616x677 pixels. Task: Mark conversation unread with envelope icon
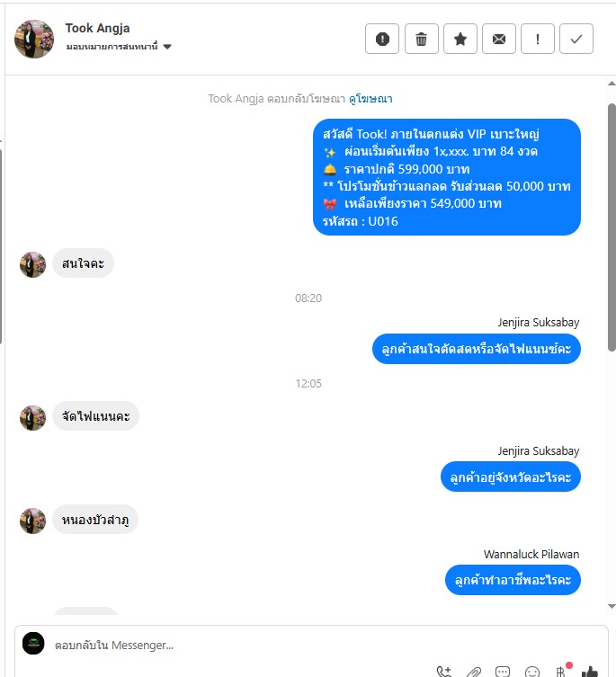tap(498, 39)
